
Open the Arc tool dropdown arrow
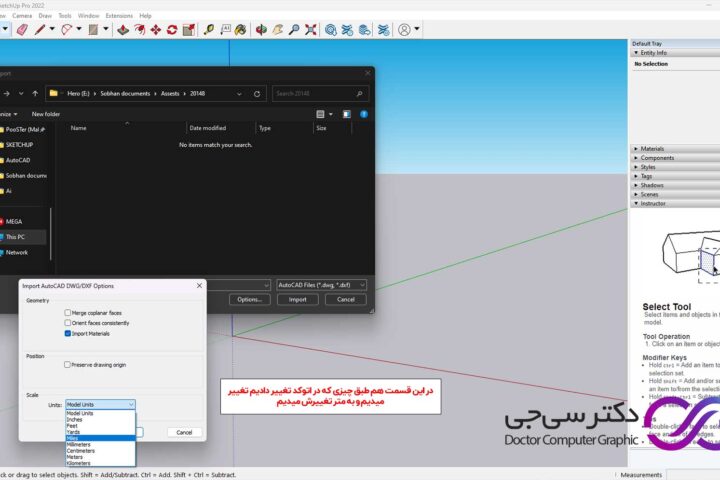tap(79, 29)
